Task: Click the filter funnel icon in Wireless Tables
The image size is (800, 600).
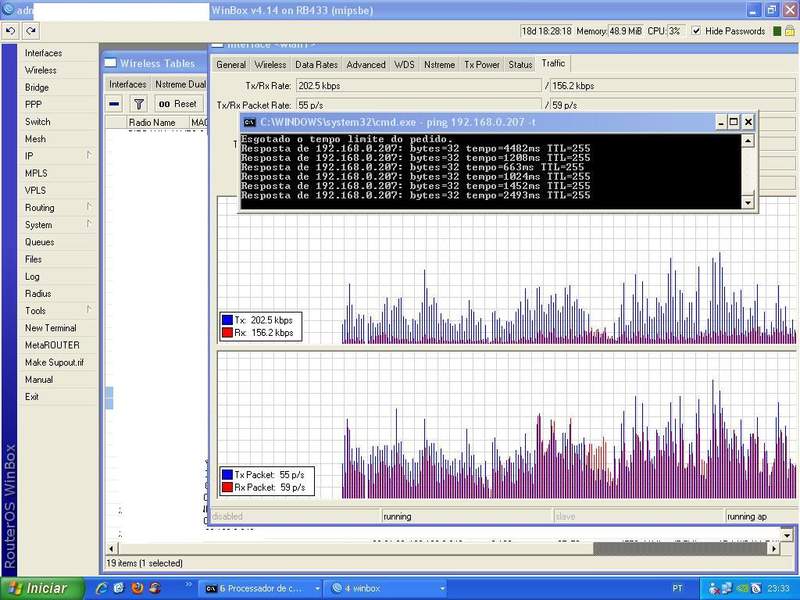Action: click(x=139, y=104)
